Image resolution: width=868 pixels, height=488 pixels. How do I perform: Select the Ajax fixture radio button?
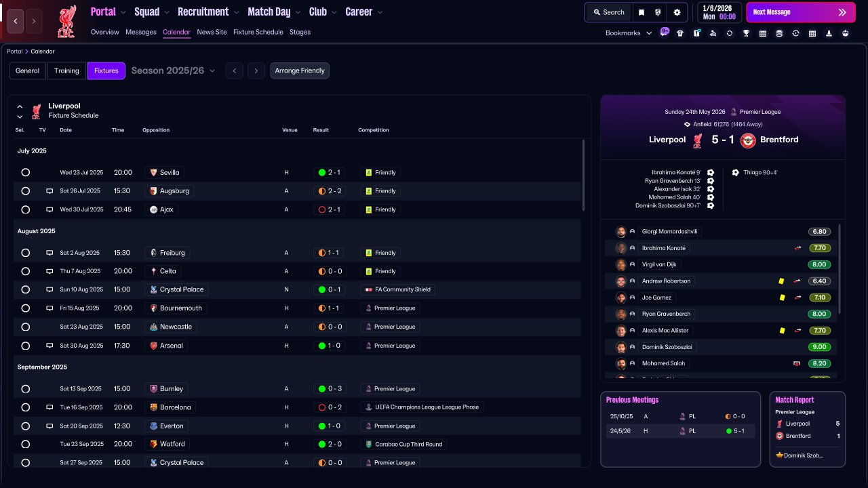click(x=26, y=210)
